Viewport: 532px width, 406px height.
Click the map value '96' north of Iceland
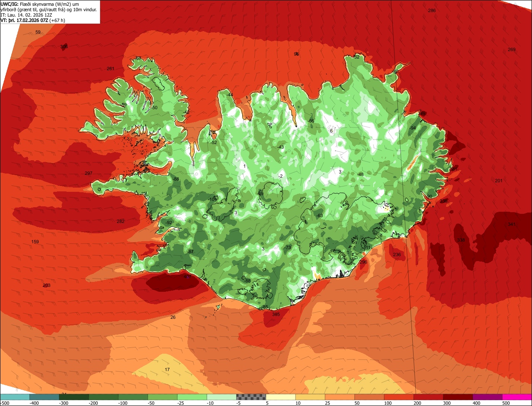pos(296,54)
